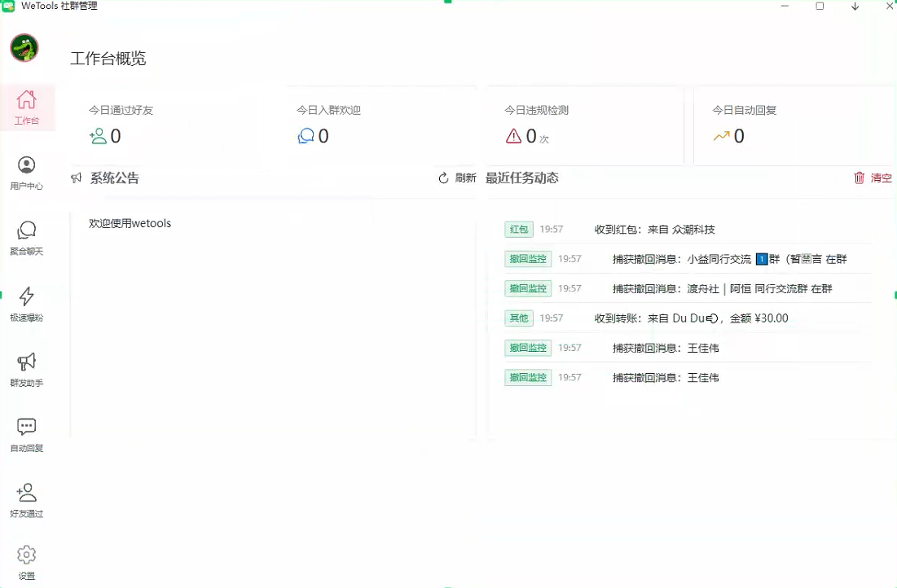This screenshot has width=897, height=588.
Task: Click the 刷新 refresh button
Action: (x=457, y=178)
